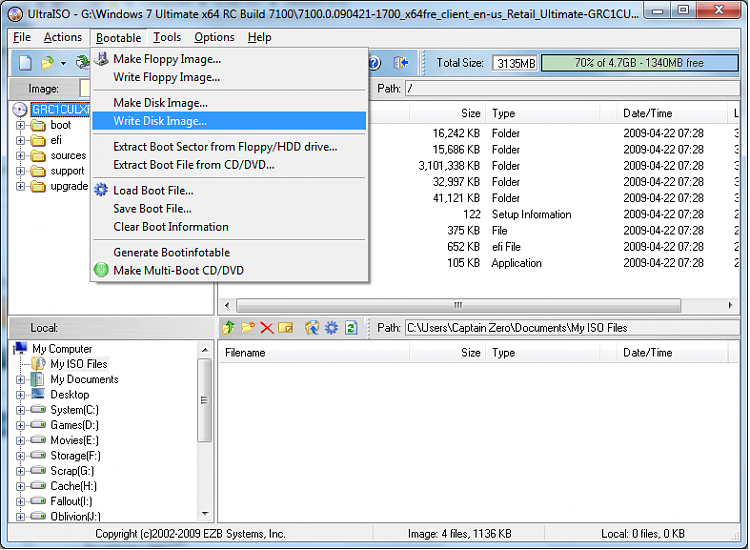This screenshot has width=750, height=550.
Task: Click the green Refresh page icon
Action: coord(351,328)
